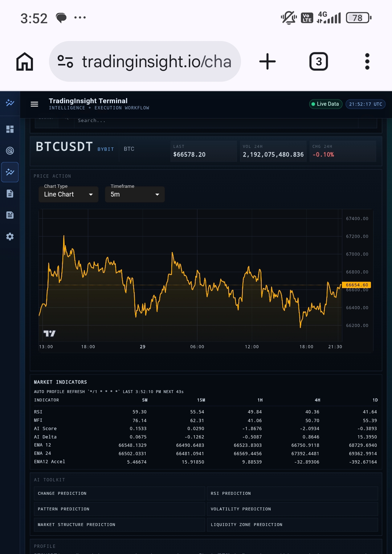The height and width of the screenshot is (554, 392).
Task: Click the AI Delta 1D value 15.3950
Action: [367, 437]
